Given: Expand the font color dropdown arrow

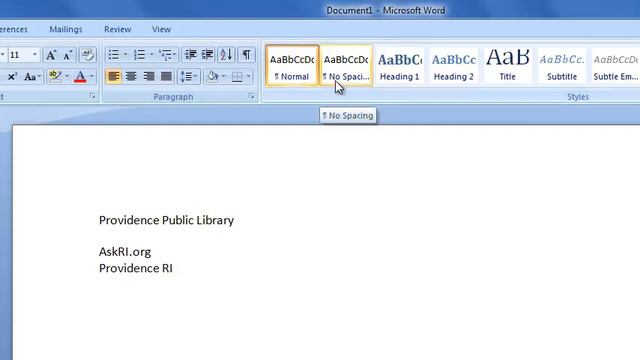Looking at the screenshot, I should pos(92,76).
